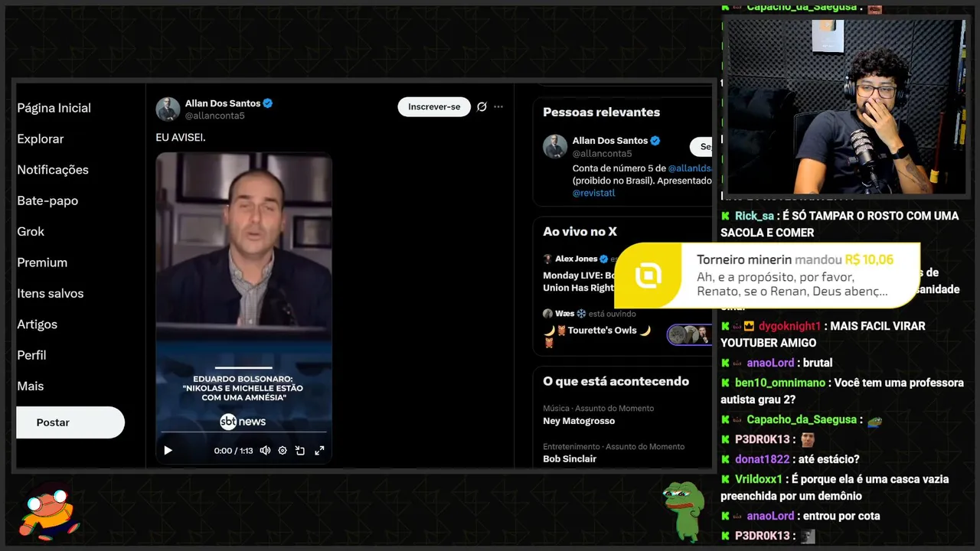Click the 'O que está acontecendo' heading
Image resolution: width=980 pixels, height=551 pixels.
(616, 381)
